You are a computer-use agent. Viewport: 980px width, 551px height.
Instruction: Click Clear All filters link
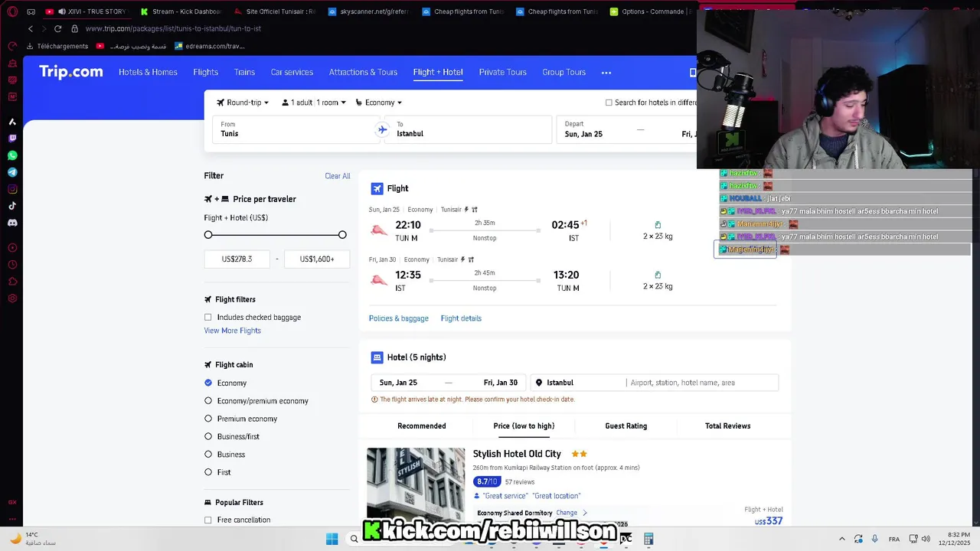pyautogui.click(x=337, y=176)
